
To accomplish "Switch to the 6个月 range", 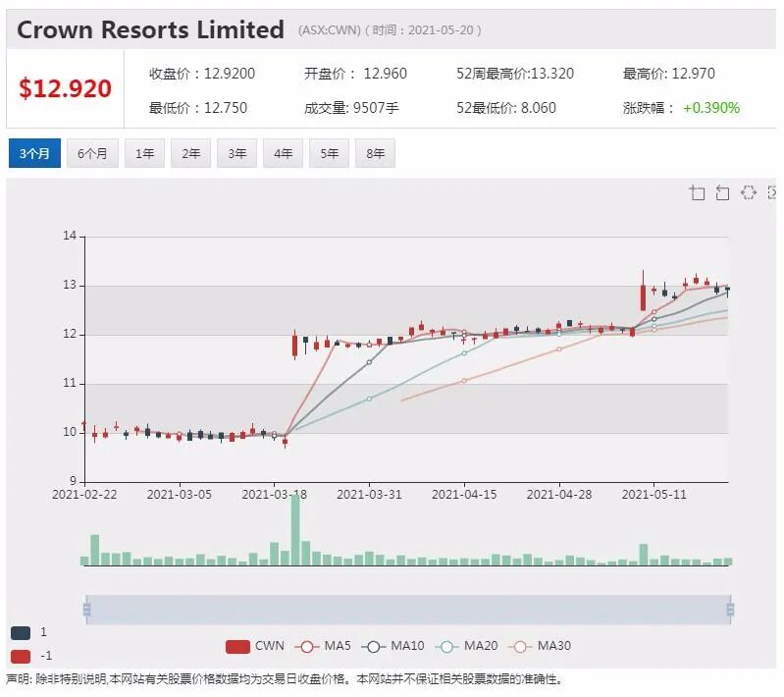I will tap(92, 153).
